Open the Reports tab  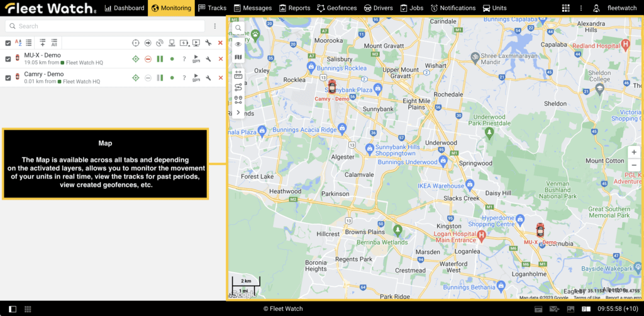(295, 8)
